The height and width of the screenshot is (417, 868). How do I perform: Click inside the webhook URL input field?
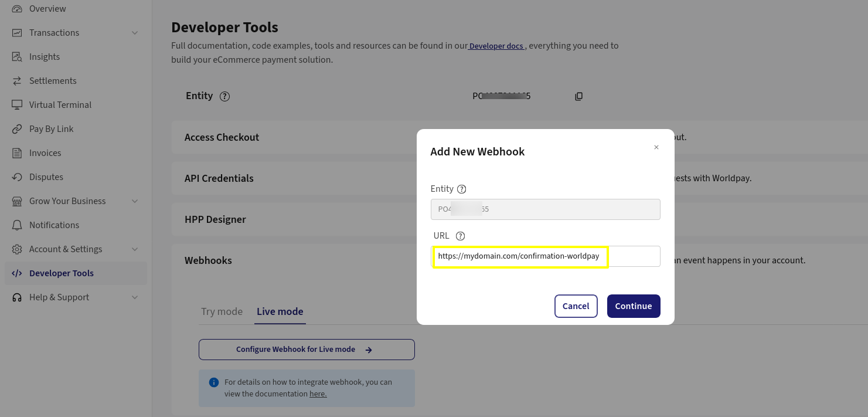[520, 256]
